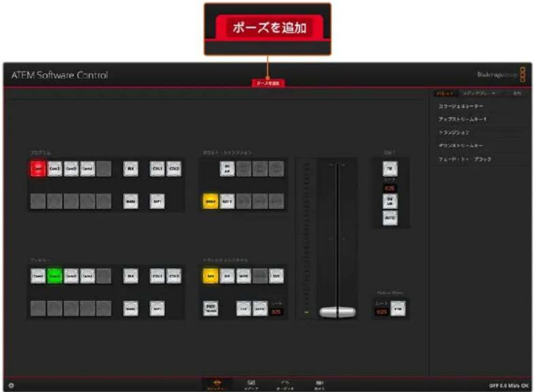Click the small ポーズを追加 button in the header
Viewport: 534px width, 392px height.
(268, 82)
